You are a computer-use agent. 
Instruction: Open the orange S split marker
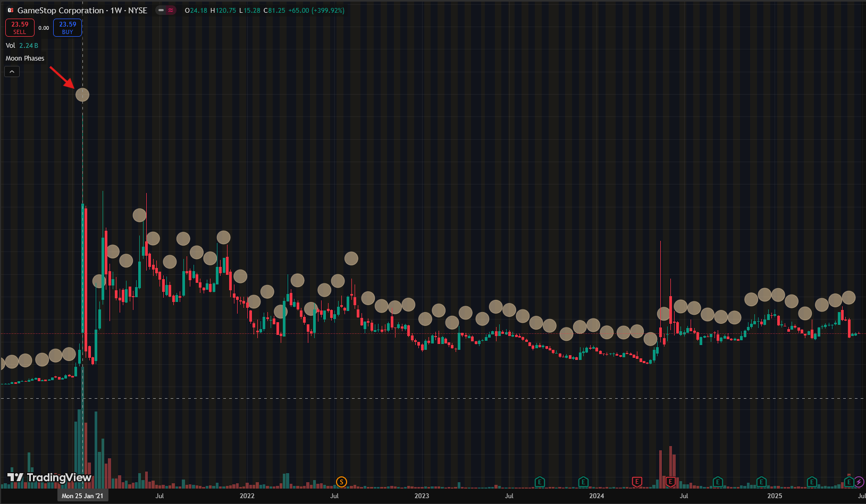(x=341, y=482)
